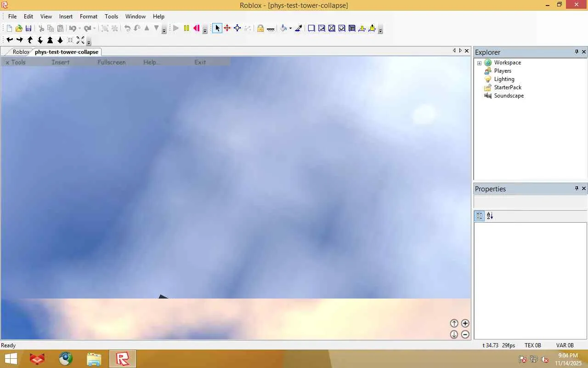Toggle the Anchor tool icon
Viewport: 588px width, 368px height.
pyautogui.click(x=271, y=29)
